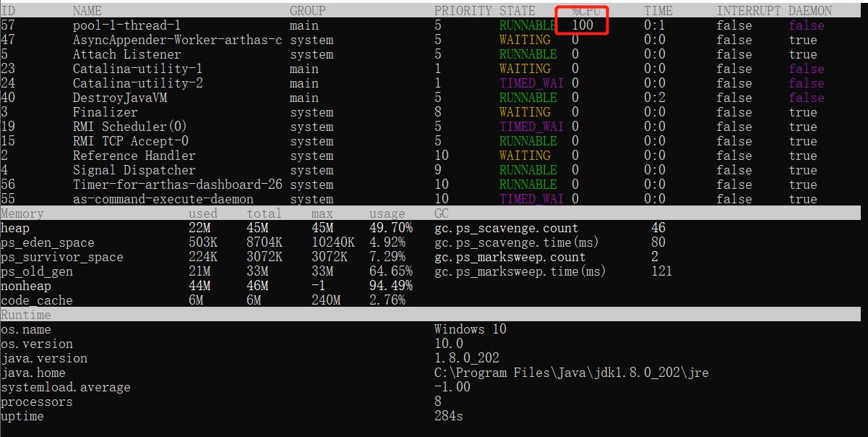This screenshot has width=868, height=437.
Task: Click gc.ps_marksweep.count label
Action: pyautogui.click(x=510, y=257)
